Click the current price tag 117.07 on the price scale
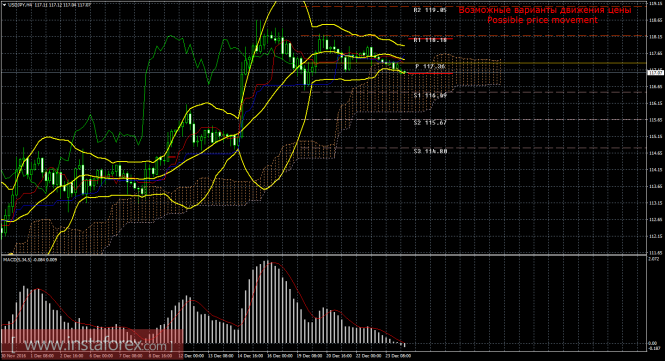This screenshot has height=361, width=665. pyautogui.click(x=656, y=73)
